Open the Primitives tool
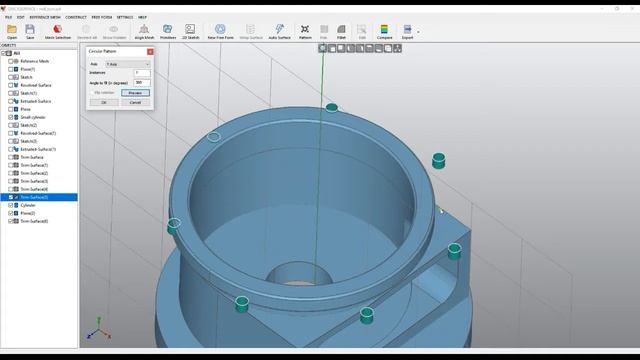The width and height of the screenshot is (640, 360). point(168,31)
